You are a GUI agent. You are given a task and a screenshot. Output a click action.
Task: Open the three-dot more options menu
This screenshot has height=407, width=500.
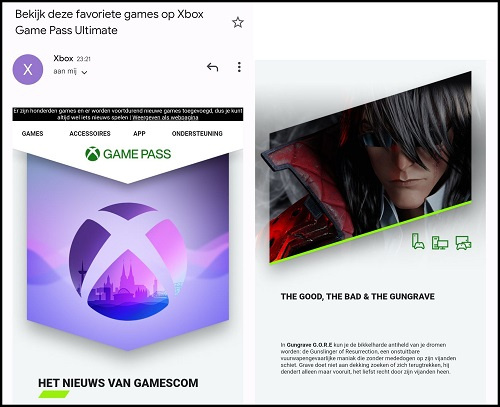(x=239, y=67)
